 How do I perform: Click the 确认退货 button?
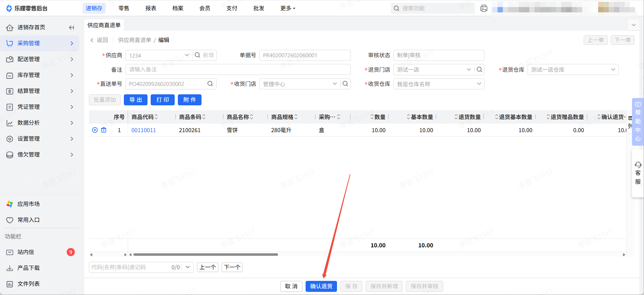click(321, 286)
